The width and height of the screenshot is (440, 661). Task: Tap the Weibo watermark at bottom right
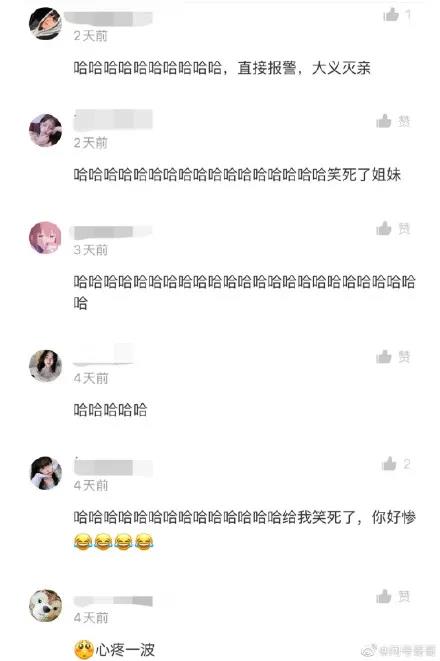pos(398,650)
